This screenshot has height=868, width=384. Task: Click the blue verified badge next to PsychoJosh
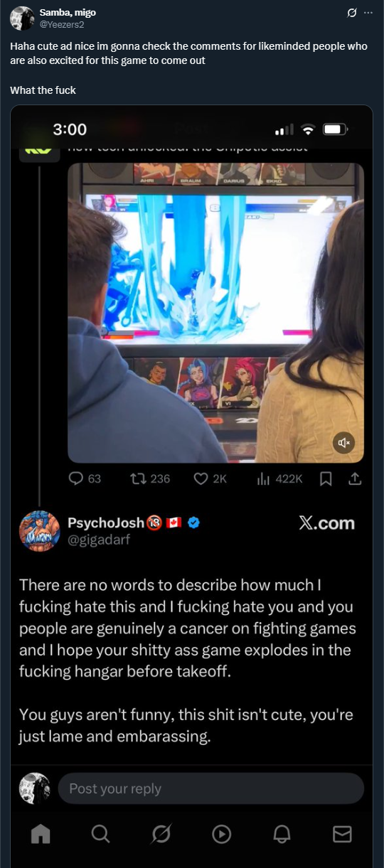193,523
